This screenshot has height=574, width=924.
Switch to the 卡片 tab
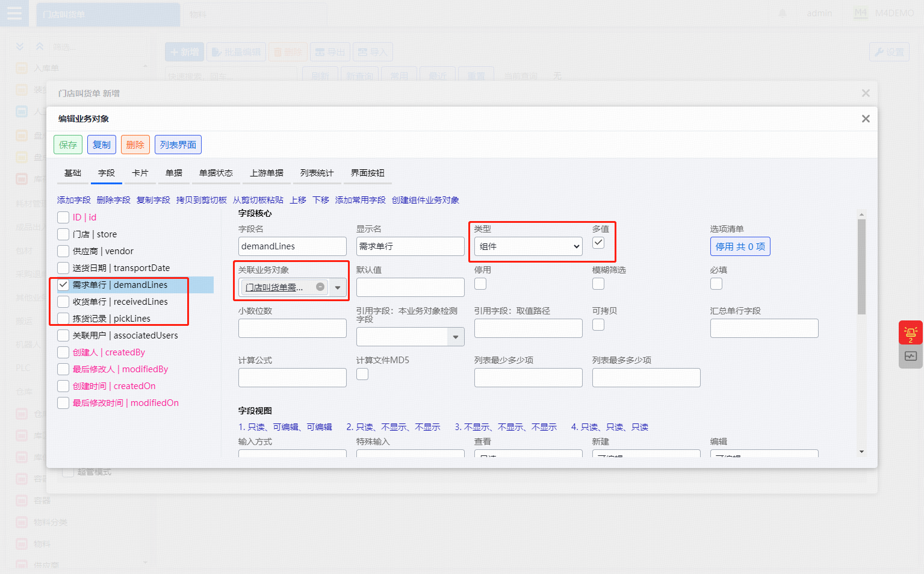click(x=140, y=173)
